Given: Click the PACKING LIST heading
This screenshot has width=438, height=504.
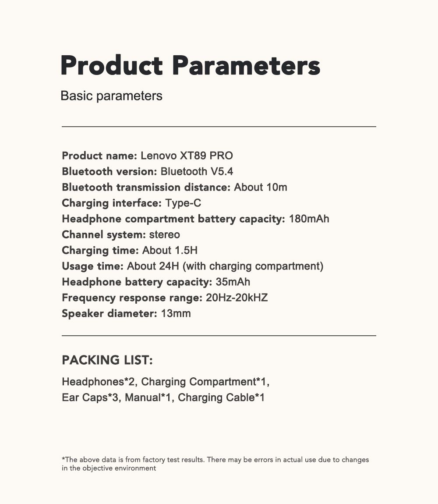Looking at the screenshot, I should tap(107, 360).
